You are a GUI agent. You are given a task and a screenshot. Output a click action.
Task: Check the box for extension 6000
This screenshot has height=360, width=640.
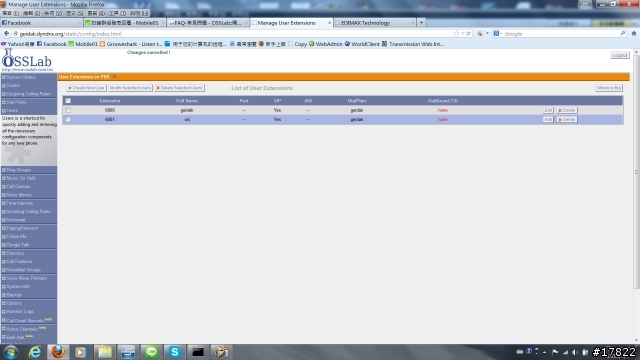coord(68,110)
